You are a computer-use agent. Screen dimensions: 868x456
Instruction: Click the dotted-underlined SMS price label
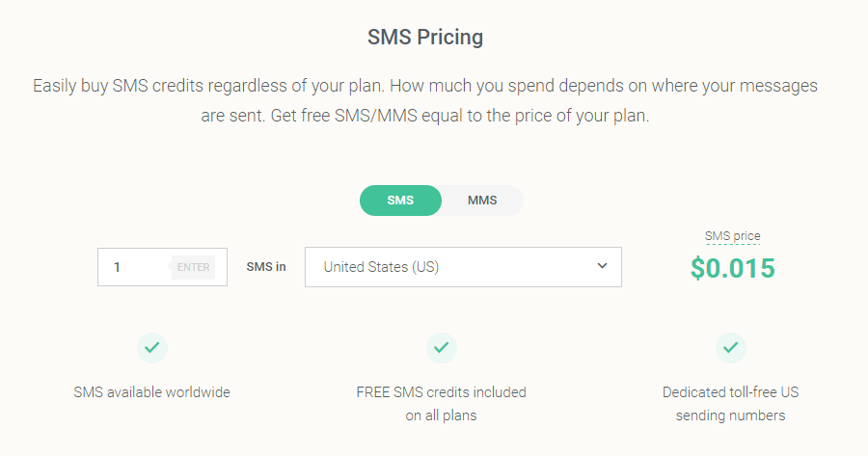(x=732, y=236)
